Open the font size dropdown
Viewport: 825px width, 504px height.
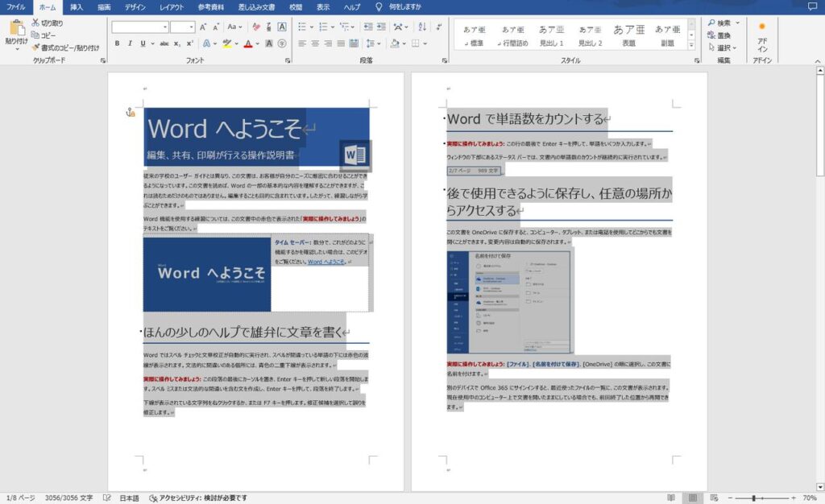pos(183,27)
